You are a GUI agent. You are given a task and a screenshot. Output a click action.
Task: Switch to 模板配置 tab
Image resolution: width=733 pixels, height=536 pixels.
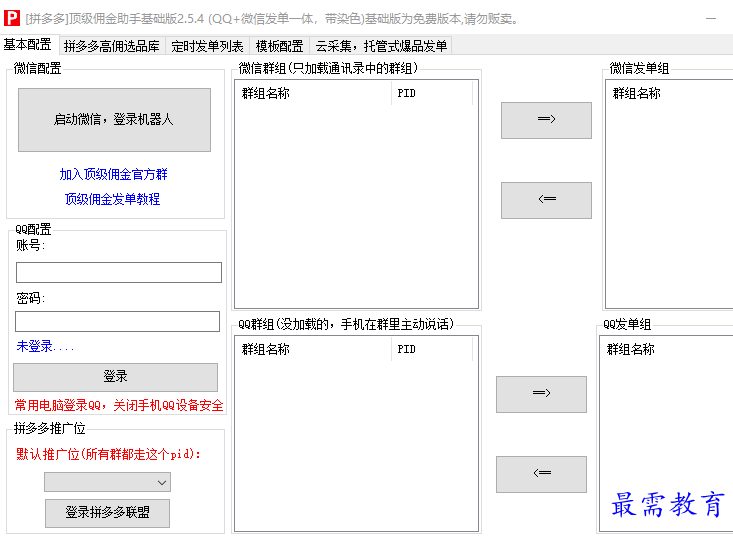pos(280,46)
